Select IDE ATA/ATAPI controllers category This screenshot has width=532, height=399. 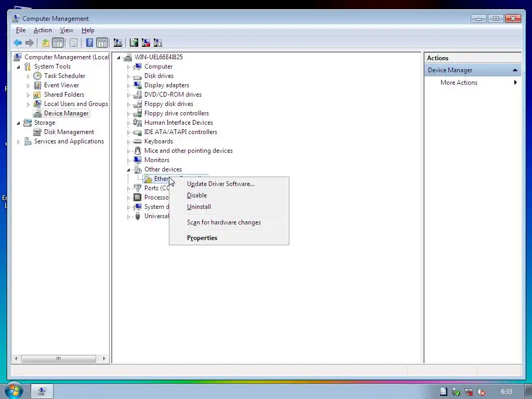pyautogui.click(x=180, y=131)
